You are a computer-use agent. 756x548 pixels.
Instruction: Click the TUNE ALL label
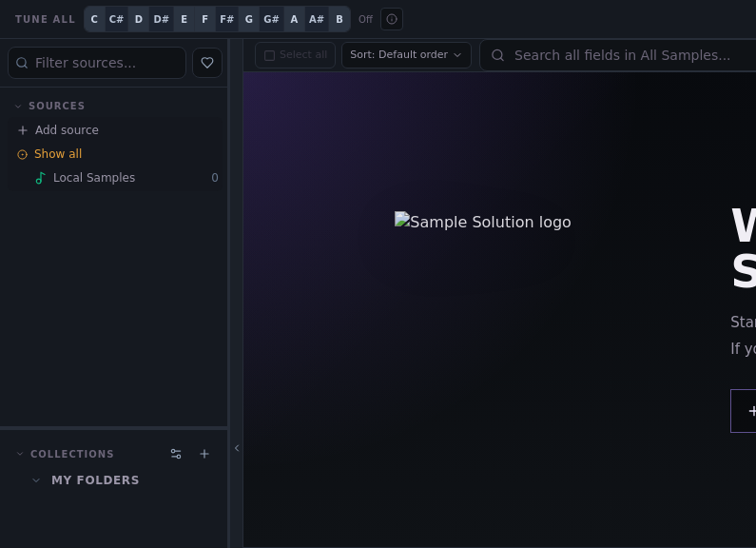click(x=46, y=19)
